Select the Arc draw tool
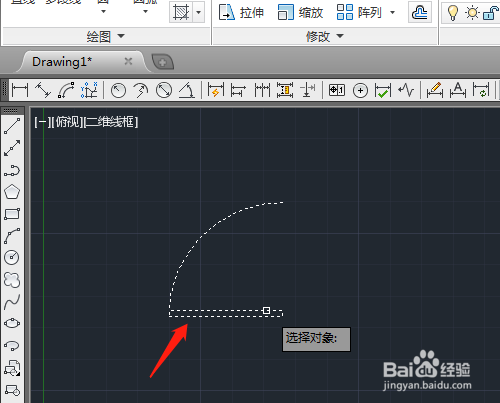This screenshot has width=500, height=403. [12, 236]
